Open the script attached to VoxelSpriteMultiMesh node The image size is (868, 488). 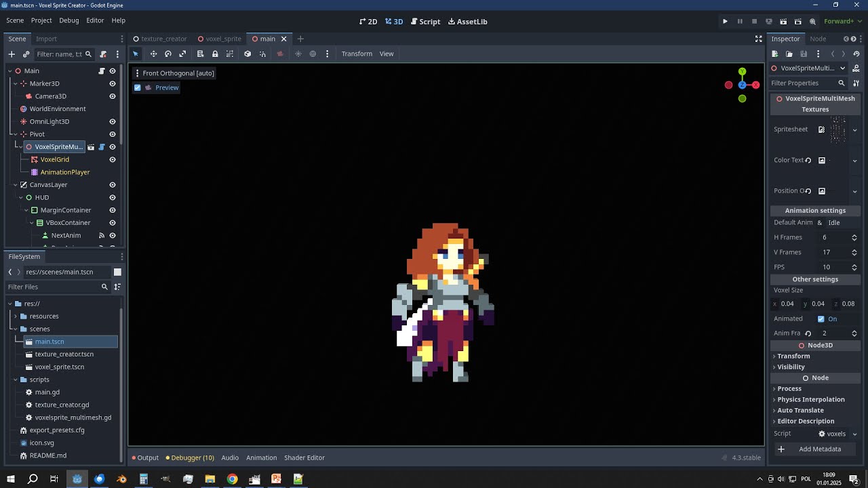tap(102, 146)
